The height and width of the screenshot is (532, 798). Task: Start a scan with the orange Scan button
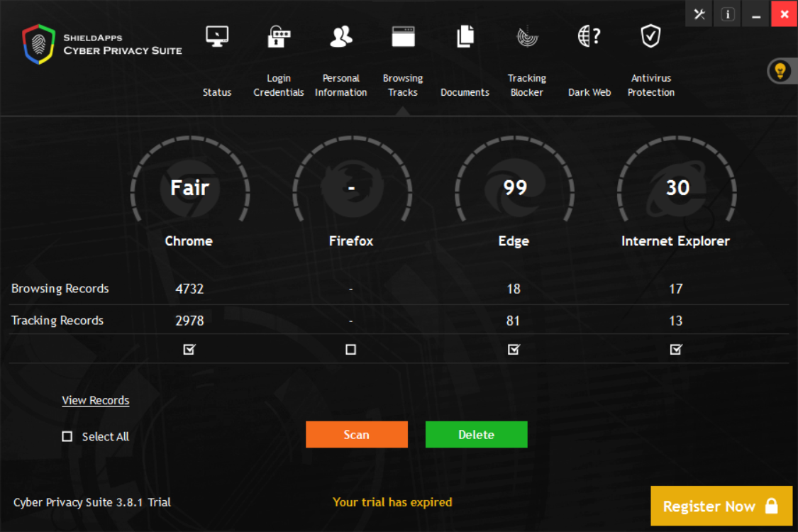point(357,434)
